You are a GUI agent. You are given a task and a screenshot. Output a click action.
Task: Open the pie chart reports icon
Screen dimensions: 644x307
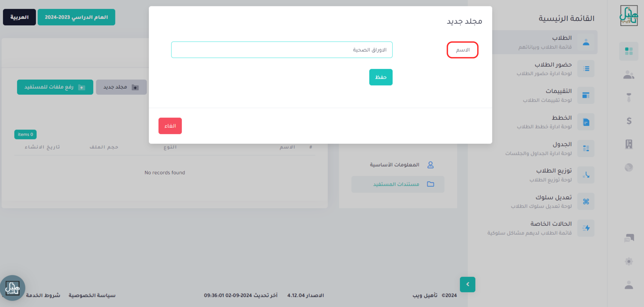coord(629,167)
